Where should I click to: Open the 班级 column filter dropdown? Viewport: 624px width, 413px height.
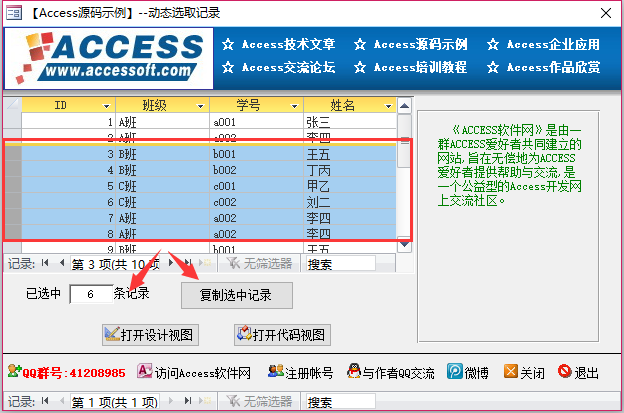tap(201, 106)
